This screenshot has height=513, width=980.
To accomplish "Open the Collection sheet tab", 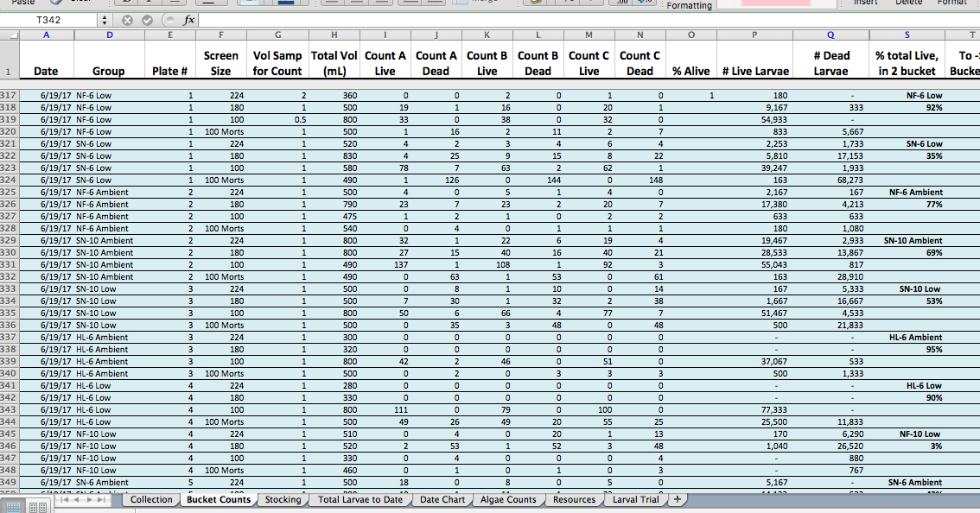I will click(151, 499).
